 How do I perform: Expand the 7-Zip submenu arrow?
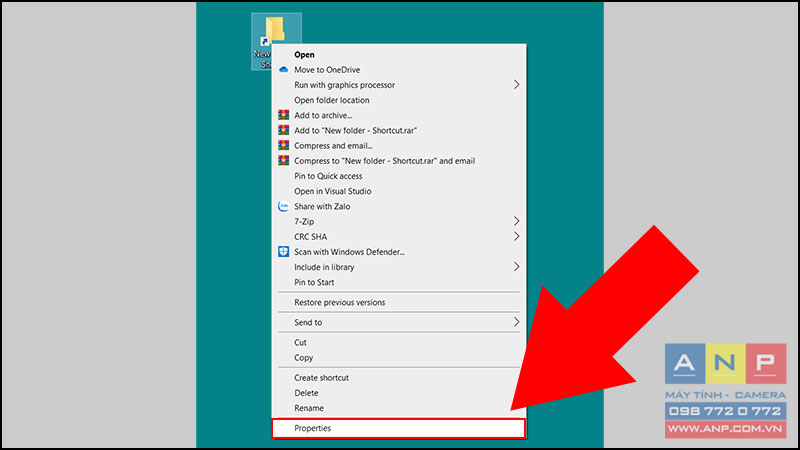[516, 221]
